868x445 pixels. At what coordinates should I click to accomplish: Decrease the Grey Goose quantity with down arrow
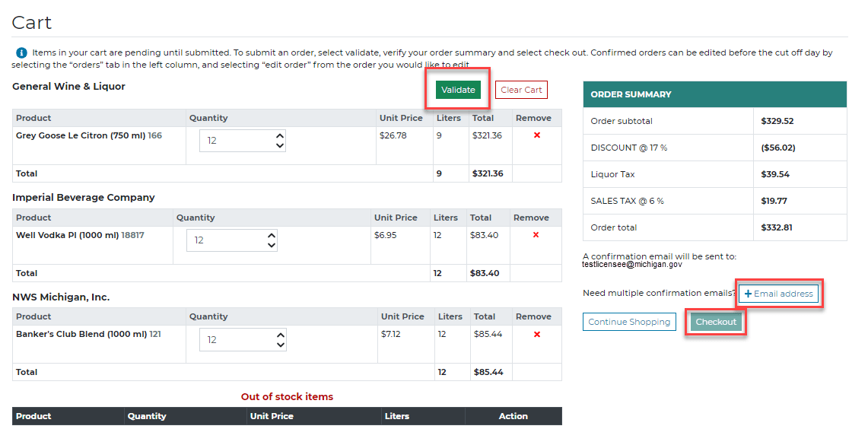pyautogui.click(x=280, y=145)
